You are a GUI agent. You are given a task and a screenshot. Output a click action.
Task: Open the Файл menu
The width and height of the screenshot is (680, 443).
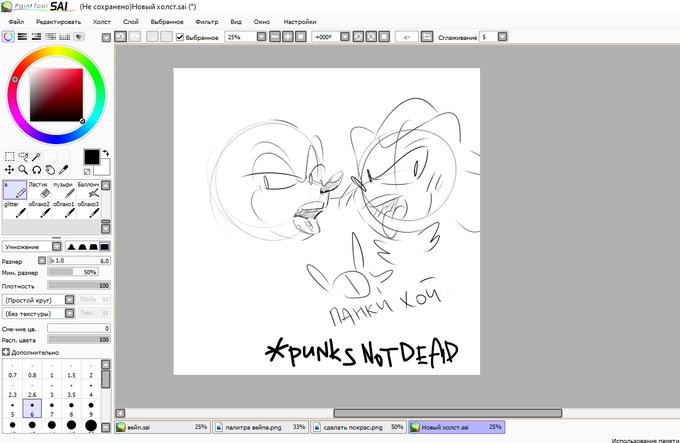16,22
